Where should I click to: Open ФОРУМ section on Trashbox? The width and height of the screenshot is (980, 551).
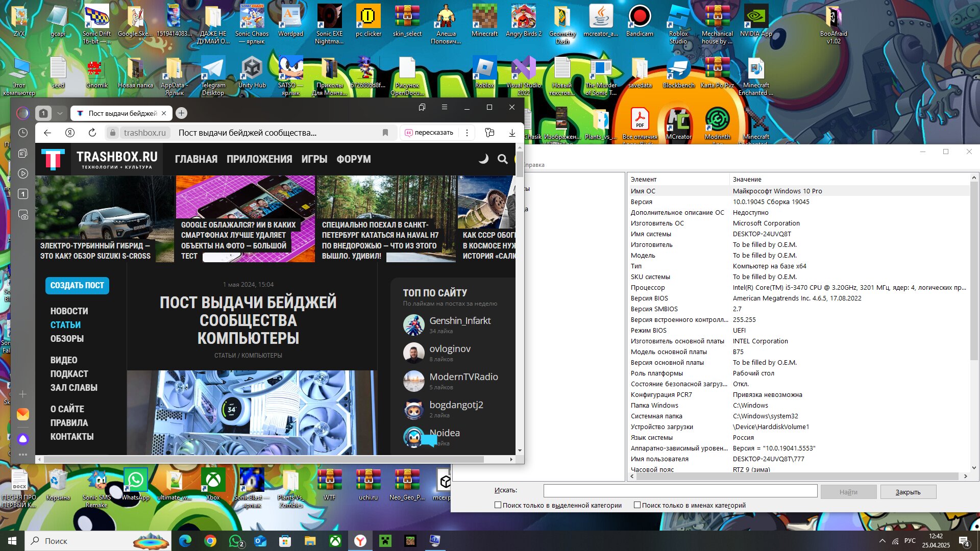pyautogui.click(x=354, y=159)
